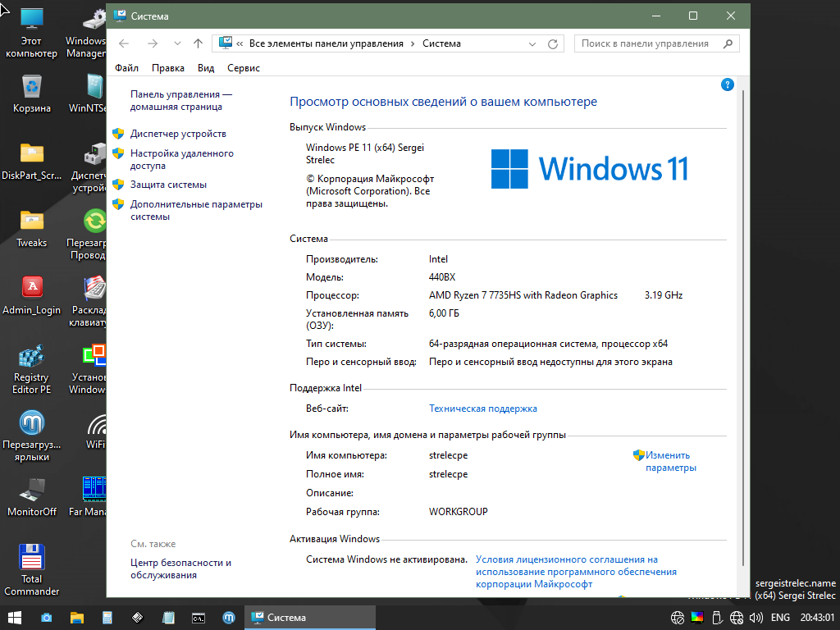This screenshot has height=630, width=840.
Task: Open the Сервис menu
Action: [x=243, y=68]
